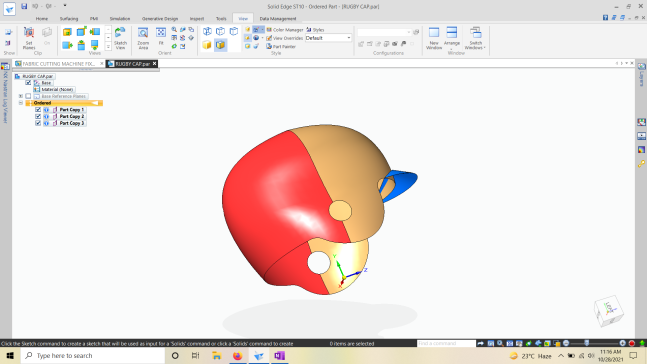Image resolution: width=647 pixels, height=364 pixels.
Task: Open File Explorer from the taskbar
Action: [217, 355]
